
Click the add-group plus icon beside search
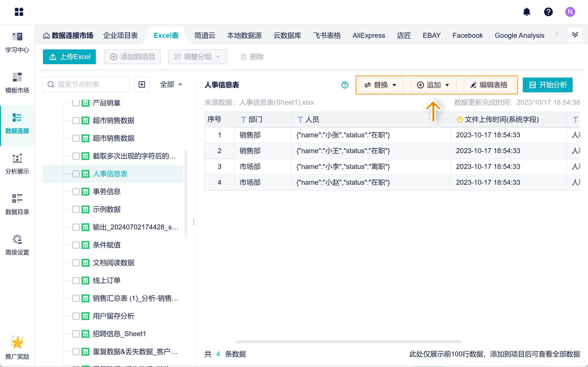click(142, 84)
